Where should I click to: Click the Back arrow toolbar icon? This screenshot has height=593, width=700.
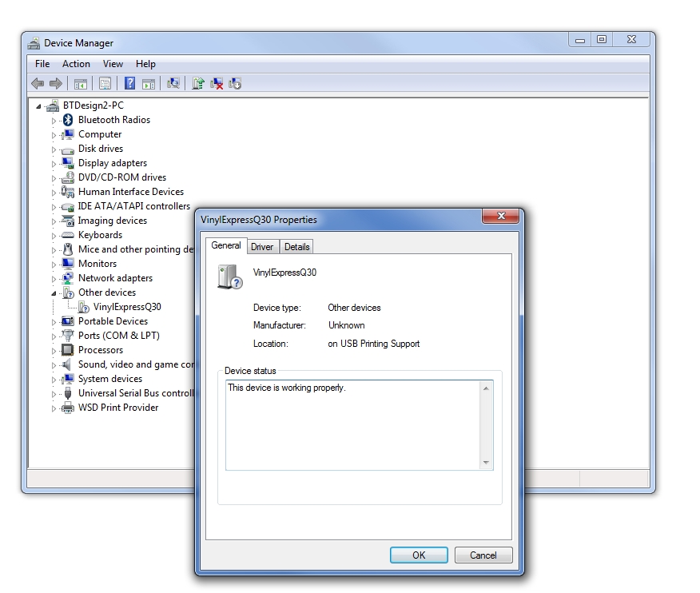(x=38, y=83)
